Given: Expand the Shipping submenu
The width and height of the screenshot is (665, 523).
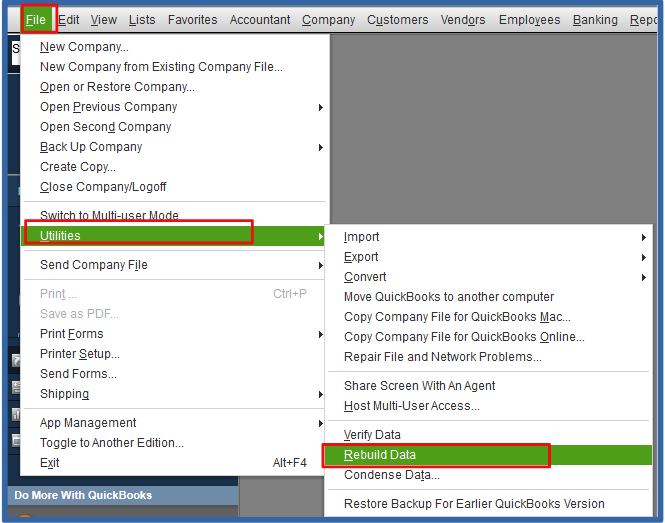Looking at the screenshot, I should [174, 394].
